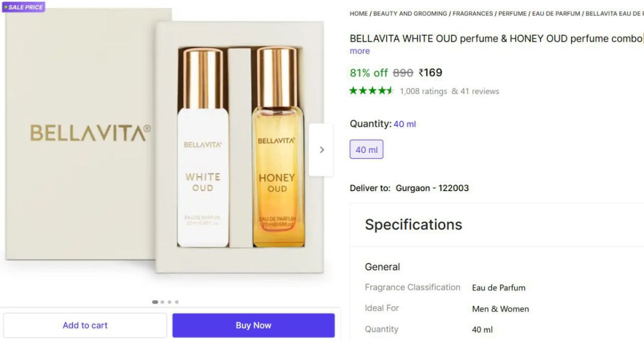
Task: Click the Sale Price badge
Action: [24, 8]
